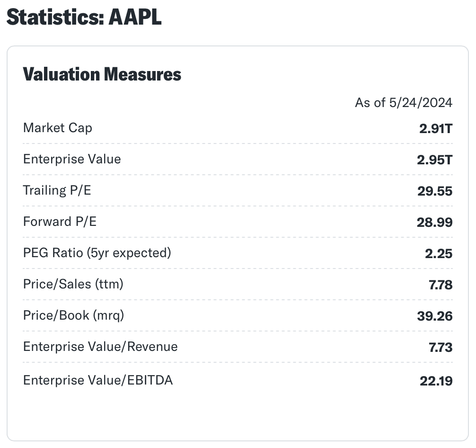Select the Forward P/E label

(x=60, y=222)
